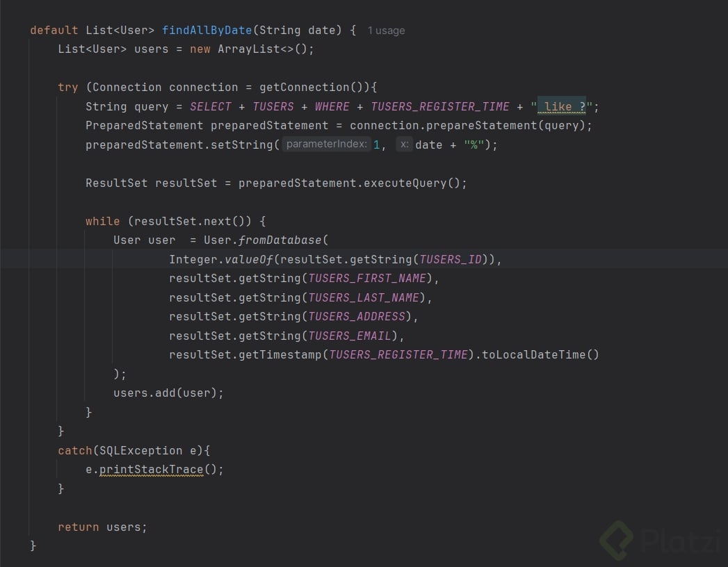This screenshot has height=567, width=728.
Task: Click the WHERE constant in query
Action: click(x=332, y=107)
